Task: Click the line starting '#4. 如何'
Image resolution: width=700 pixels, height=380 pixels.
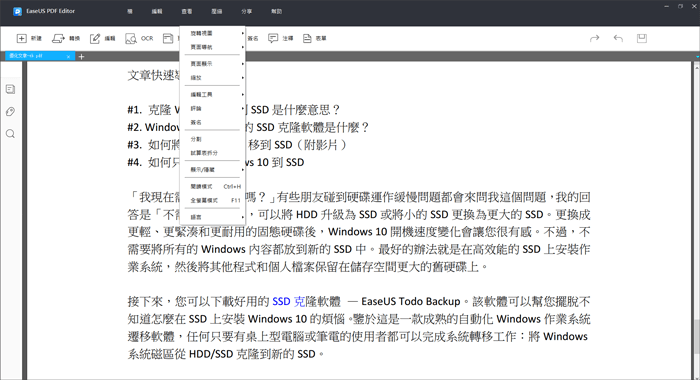Action: click(x=216, y=162)
